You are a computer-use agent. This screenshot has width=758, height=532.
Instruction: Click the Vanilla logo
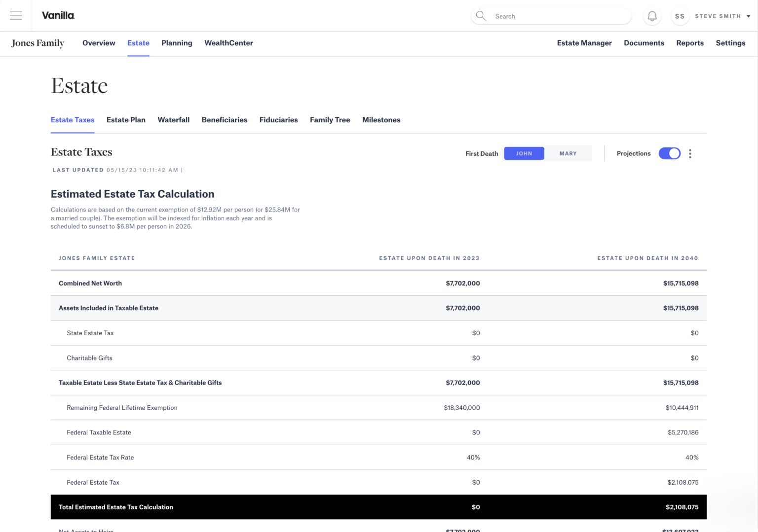click(58, 15)
